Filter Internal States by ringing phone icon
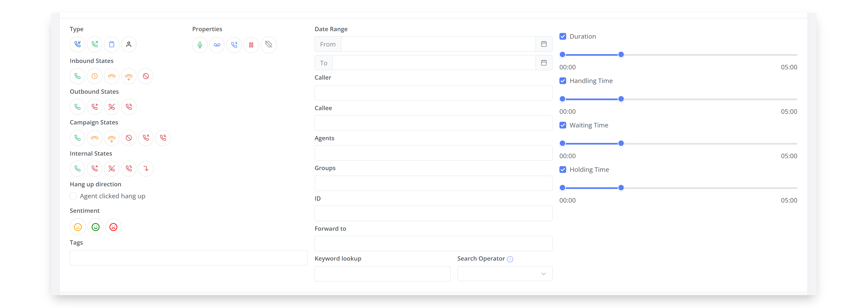Image resolution: width=868 pixels, height=308 pixels. pos(129,169)
